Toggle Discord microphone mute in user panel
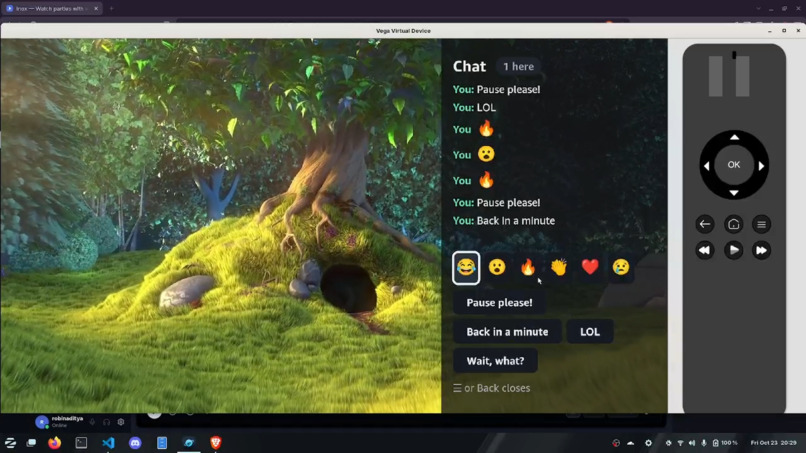This screenshot has width=806, height=453. tap(93, 422)
